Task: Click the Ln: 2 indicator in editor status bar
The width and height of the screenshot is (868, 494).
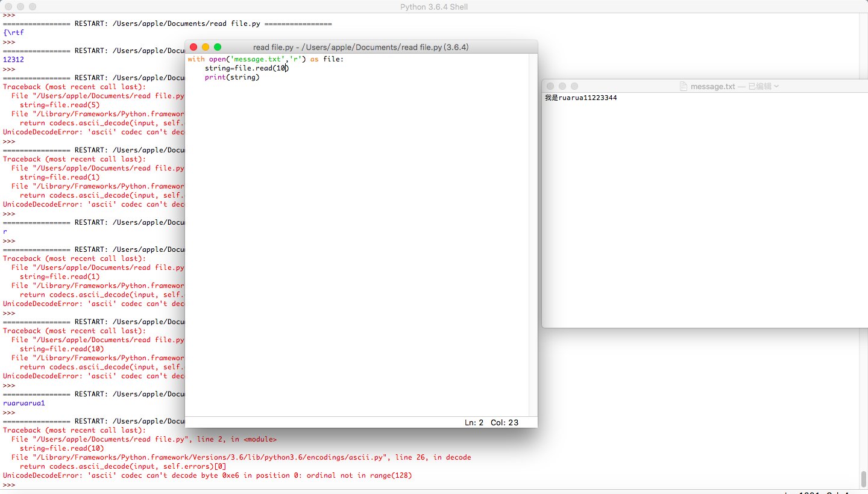Action: click(x=474, y=422)
